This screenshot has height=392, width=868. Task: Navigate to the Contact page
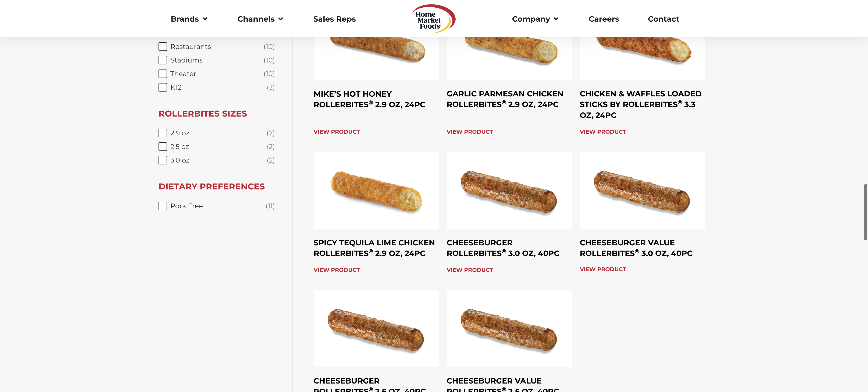[663, 19]
